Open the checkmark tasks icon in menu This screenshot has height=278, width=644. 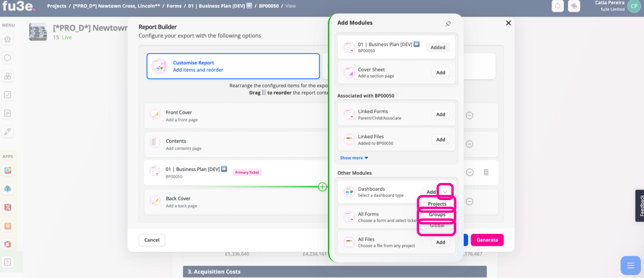click(x=7, y=95)
